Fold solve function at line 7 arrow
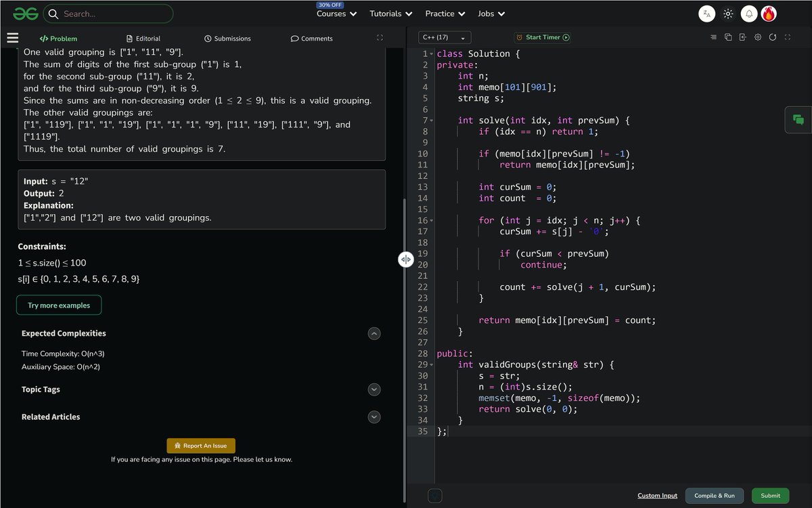This screenshot has width=812, height=508. click(x=432, y=121)
